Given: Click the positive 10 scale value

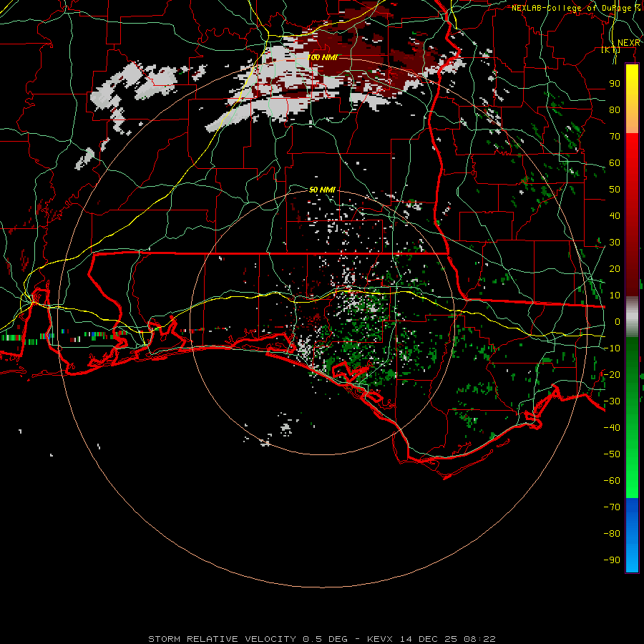Looking at the screenshot, I should (x=615, y=296).
